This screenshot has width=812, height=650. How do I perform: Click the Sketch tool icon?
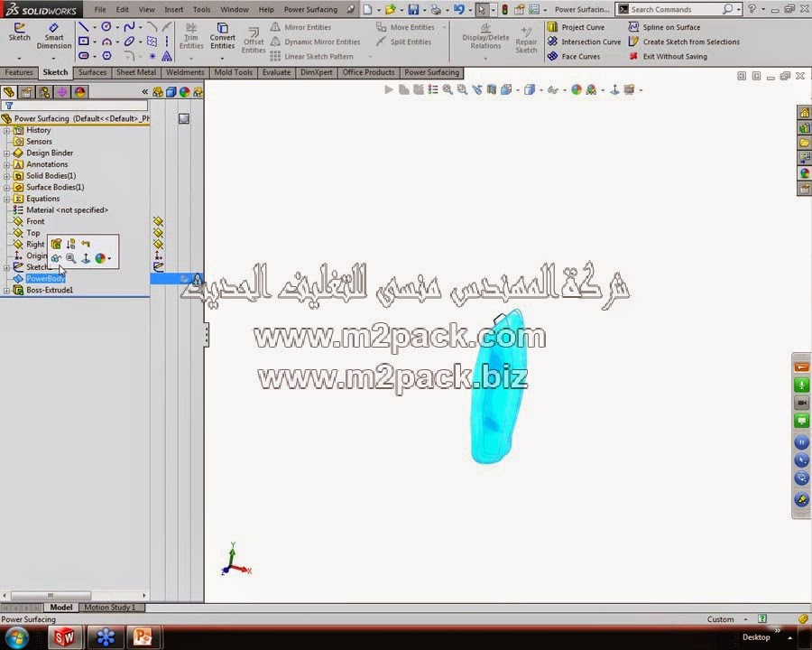(19, 32)
